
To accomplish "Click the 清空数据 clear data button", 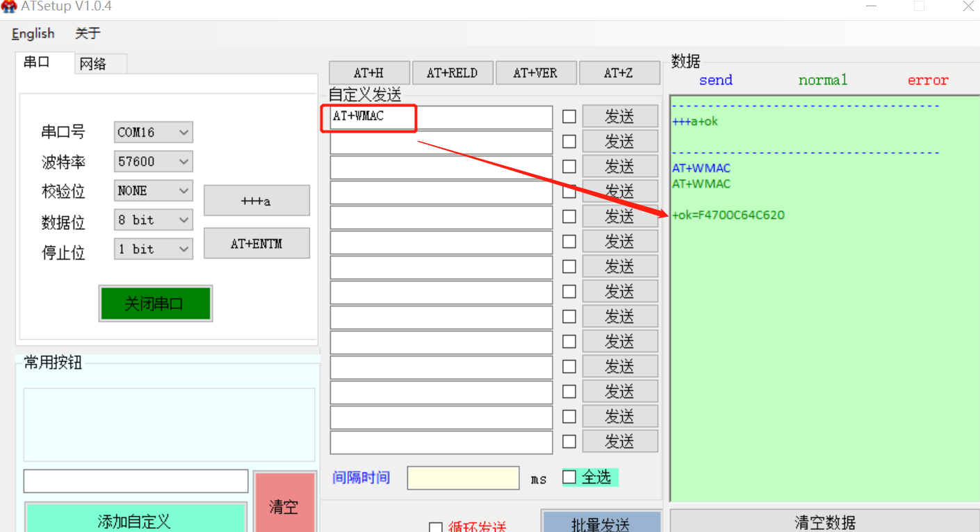I will point(824,522).
